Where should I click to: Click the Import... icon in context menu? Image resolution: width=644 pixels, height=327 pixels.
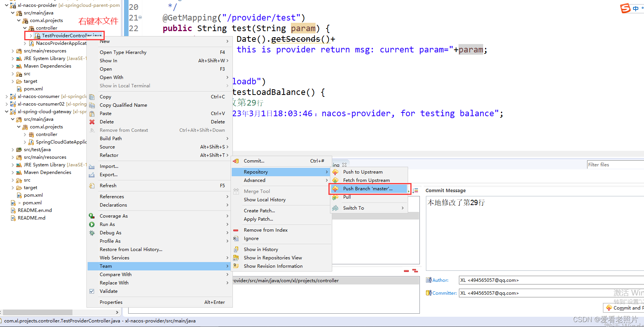(92, 166)
